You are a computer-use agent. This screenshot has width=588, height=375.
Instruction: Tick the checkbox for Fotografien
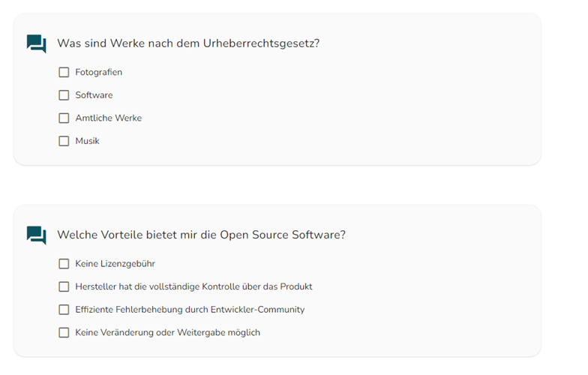64,73
